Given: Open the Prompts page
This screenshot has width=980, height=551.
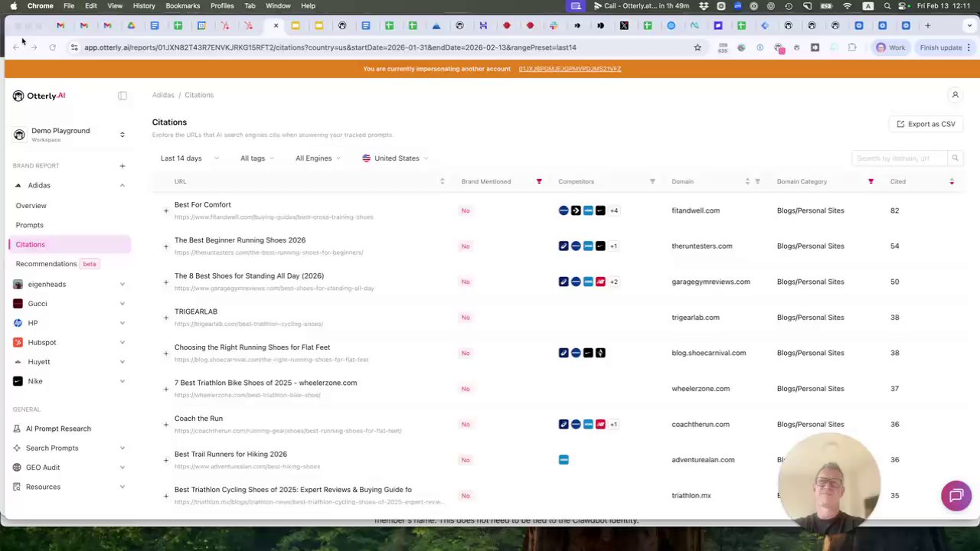Looking at the screenshot, I should 29,225.
